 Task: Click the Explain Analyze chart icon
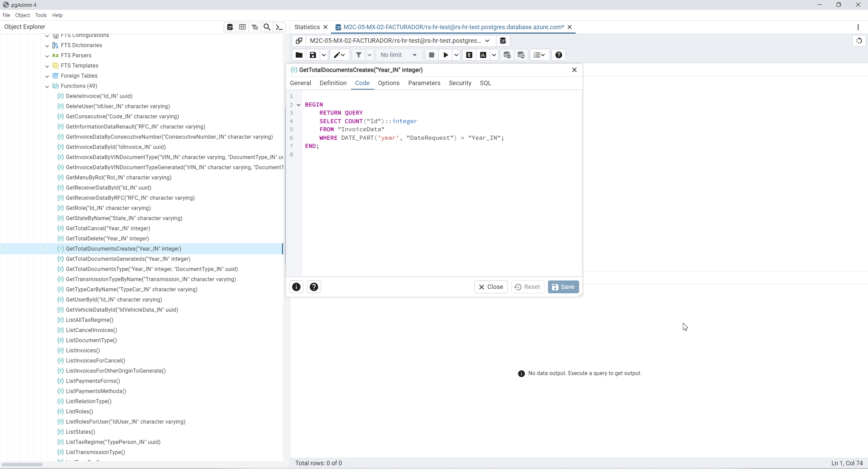click(x=483, y=55)
